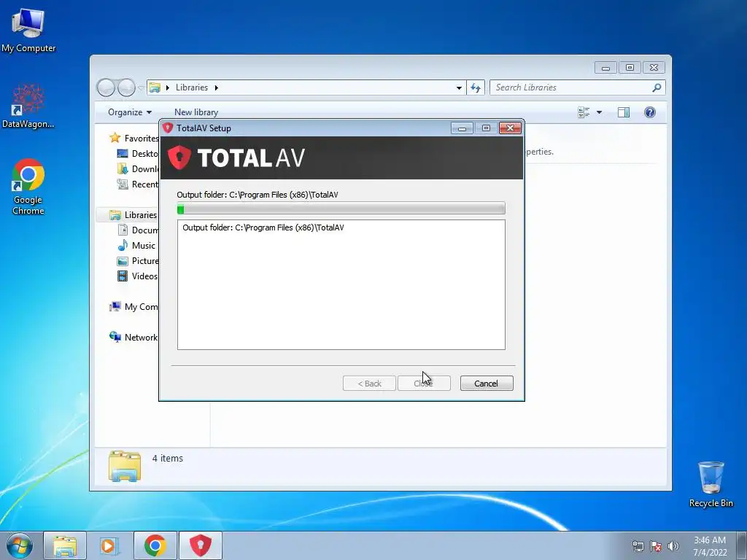Click New library in the toolbar
Viewport: 747px width, 560px height.
[x=196, y=112]
